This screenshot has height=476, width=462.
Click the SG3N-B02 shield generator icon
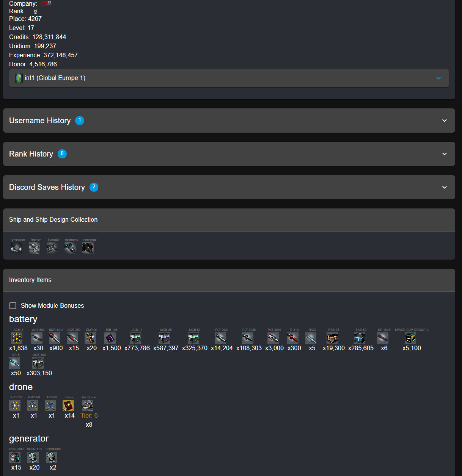52,457
